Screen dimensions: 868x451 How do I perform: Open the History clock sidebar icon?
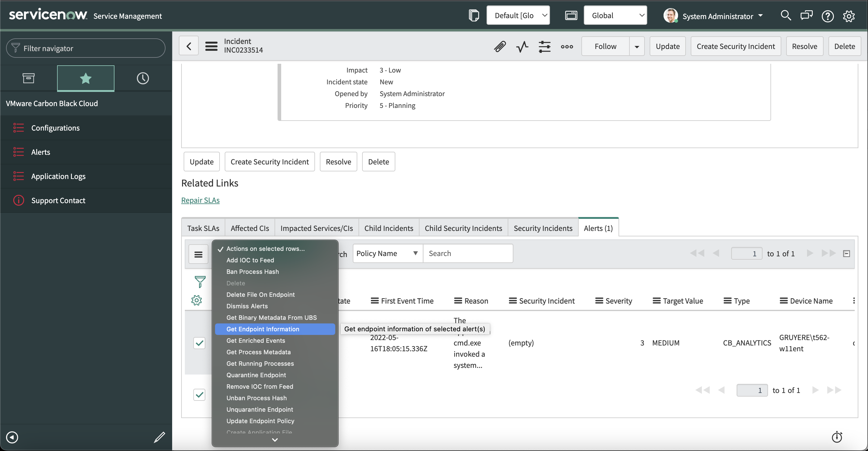(142, 78)
